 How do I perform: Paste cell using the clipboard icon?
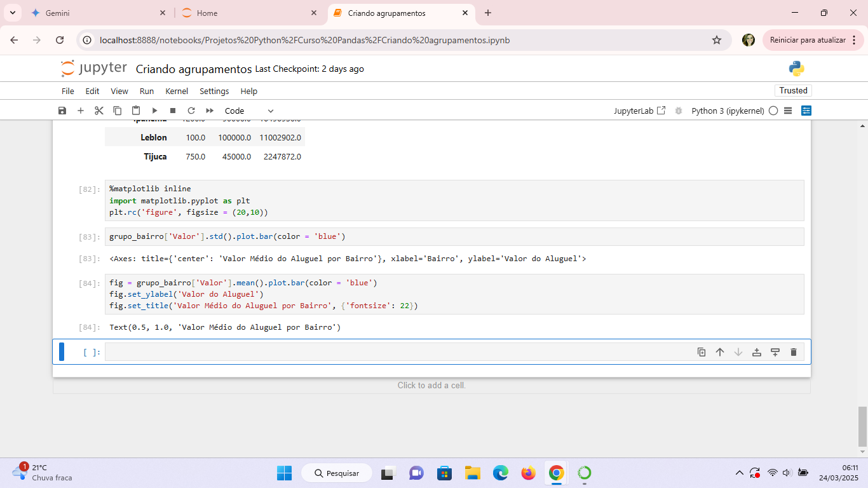[x=136, y=111]
